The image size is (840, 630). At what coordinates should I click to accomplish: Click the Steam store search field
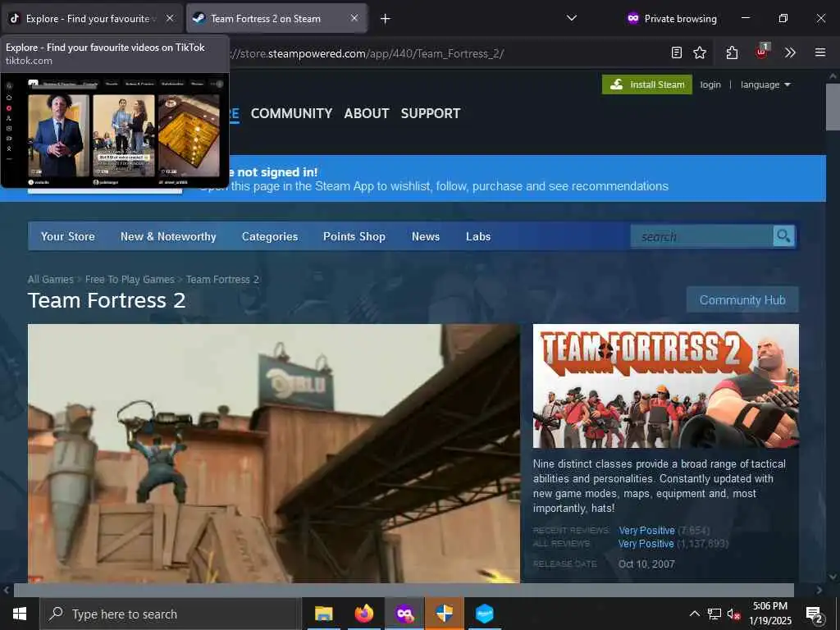[x=702, y=236]
